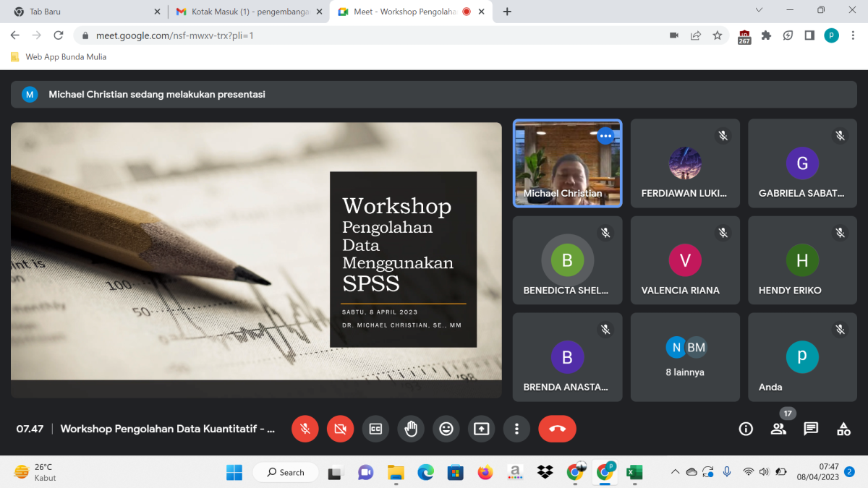Image resolution: width=868 pixels, height=488 pixels.
Task: Open Meet's more options menu
Action: (x=516, y=429)
